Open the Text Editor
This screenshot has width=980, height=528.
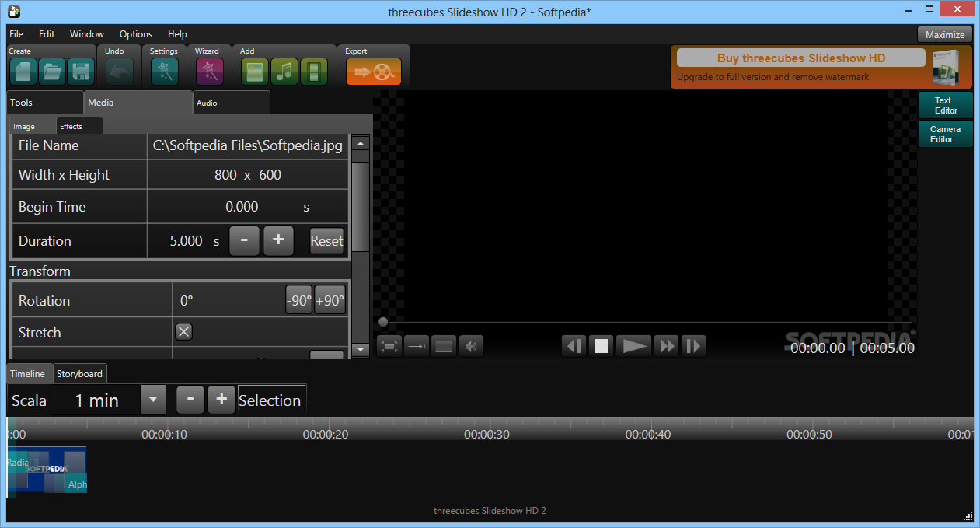point(945,106)
